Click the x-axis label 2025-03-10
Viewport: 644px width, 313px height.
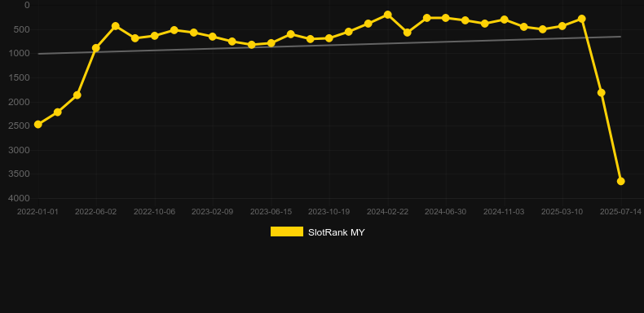562,212
